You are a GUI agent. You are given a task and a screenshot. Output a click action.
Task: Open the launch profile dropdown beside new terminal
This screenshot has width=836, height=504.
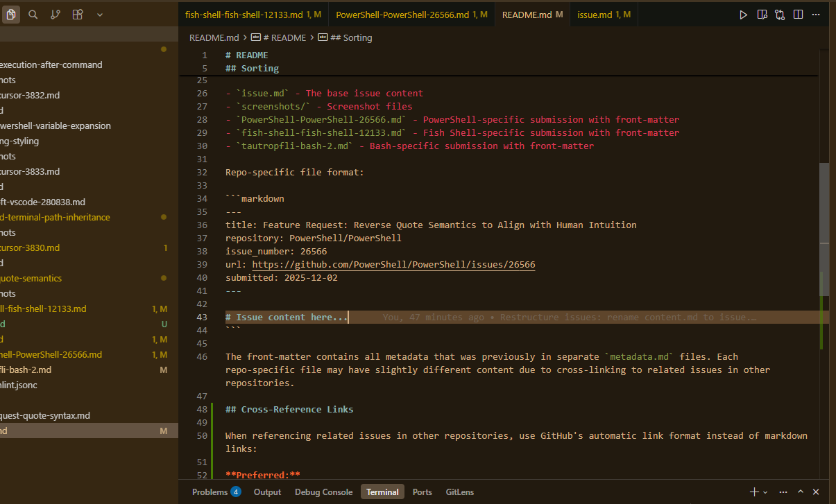765,492
